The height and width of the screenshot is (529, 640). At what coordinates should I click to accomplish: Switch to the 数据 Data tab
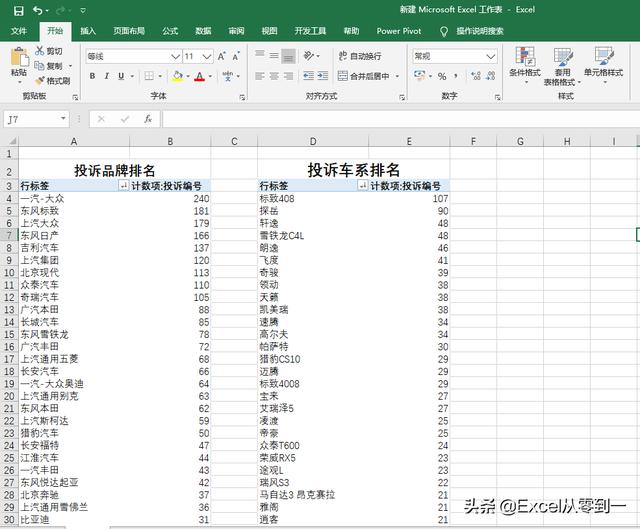coord(203,31)
